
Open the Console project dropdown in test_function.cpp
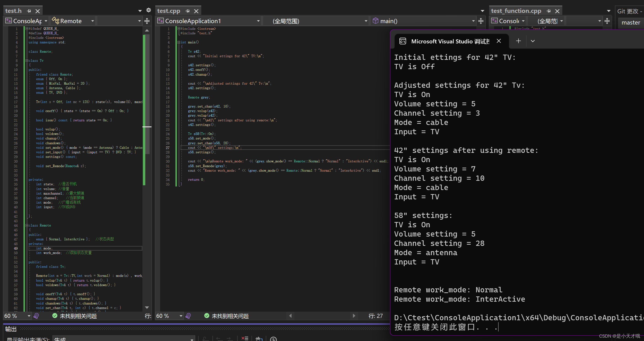[523, 21]
